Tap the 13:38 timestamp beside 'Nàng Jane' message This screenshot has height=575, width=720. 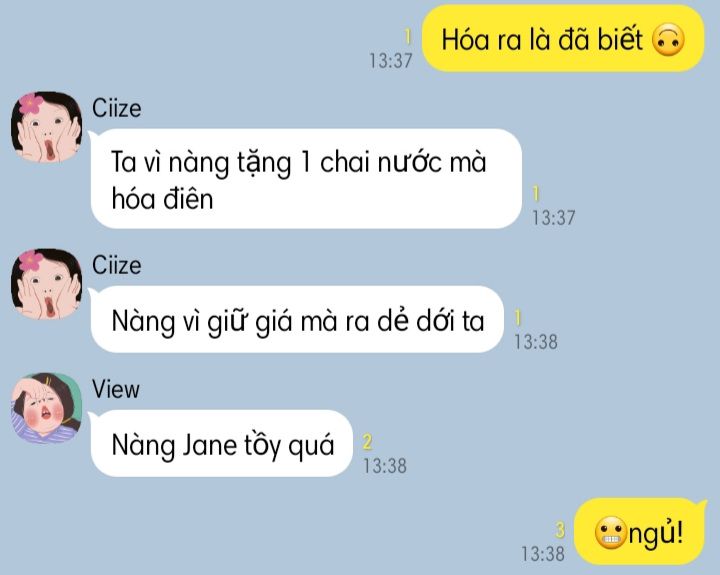click(385, 466)
